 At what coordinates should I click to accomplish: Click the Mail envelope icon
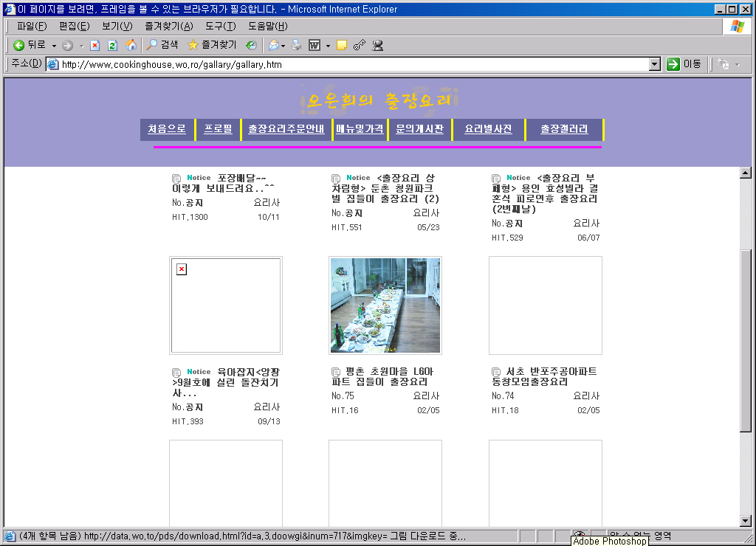273,45
